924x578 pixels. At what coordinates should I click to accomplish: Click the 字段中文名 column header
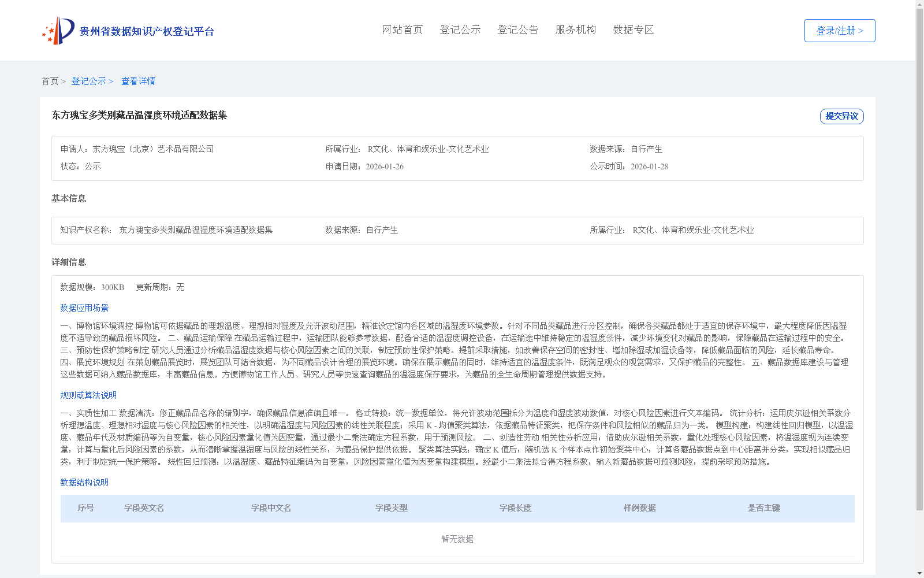click(x=271, y=508)
